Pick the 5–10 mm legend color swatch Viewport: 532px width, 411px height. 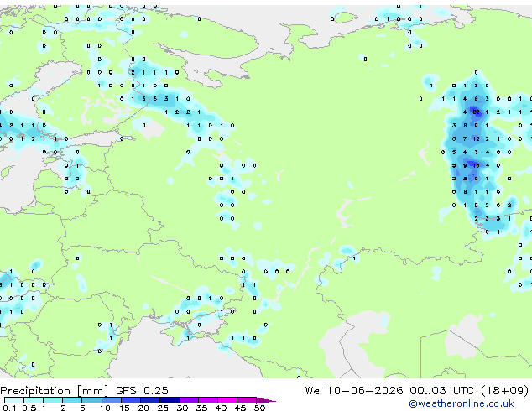coord(91,400)
